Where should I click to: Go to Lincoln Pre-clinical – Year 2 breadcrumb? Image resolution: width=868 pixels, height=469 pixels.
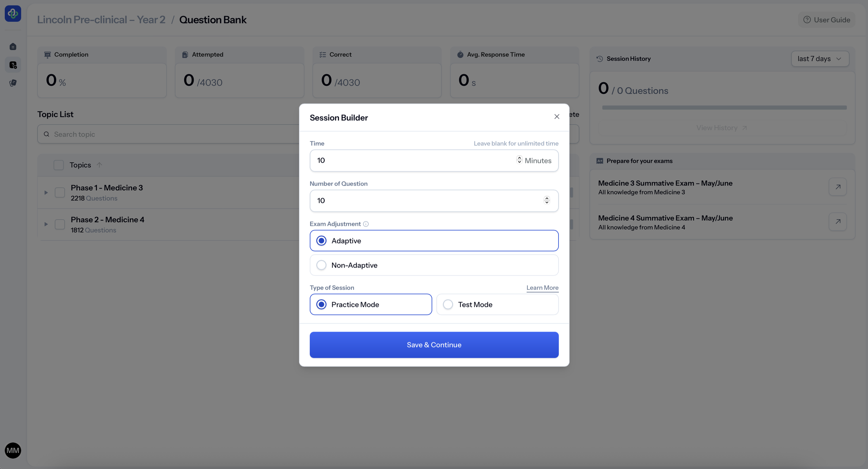pyautogui.click(x=101, y=20)
